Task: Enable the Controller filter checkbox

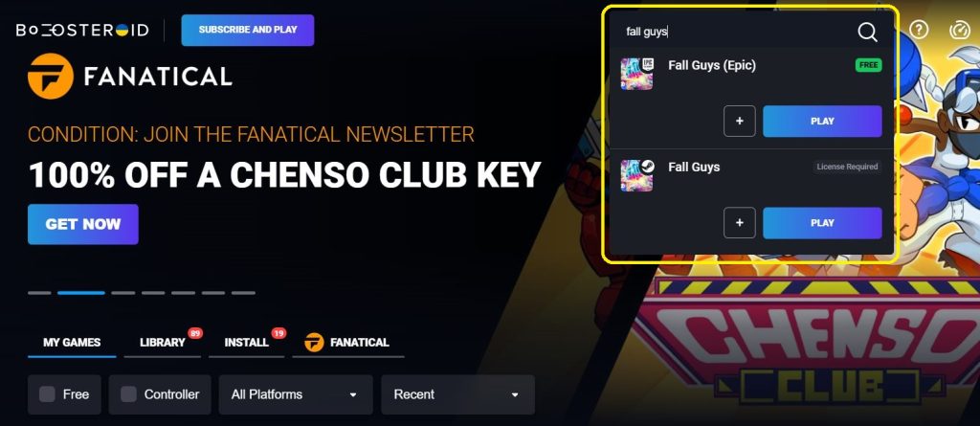Action: pos(128,394)
